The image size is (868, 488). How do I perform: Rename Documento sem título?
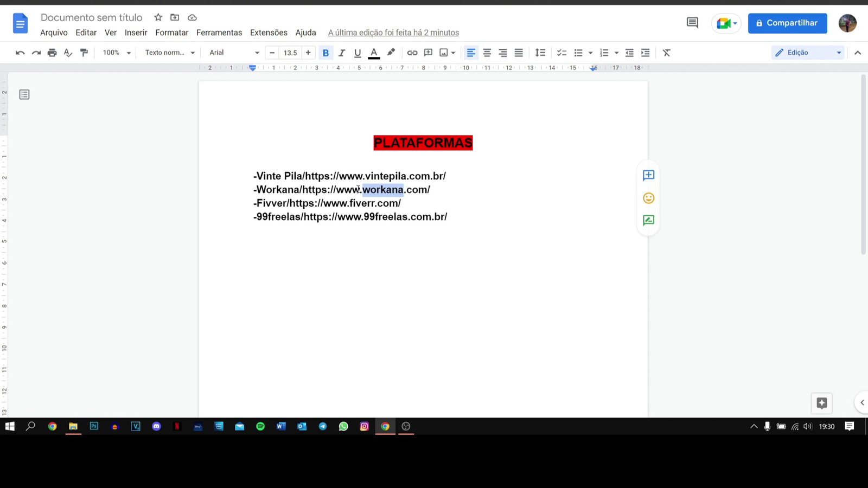click(92, 17)
